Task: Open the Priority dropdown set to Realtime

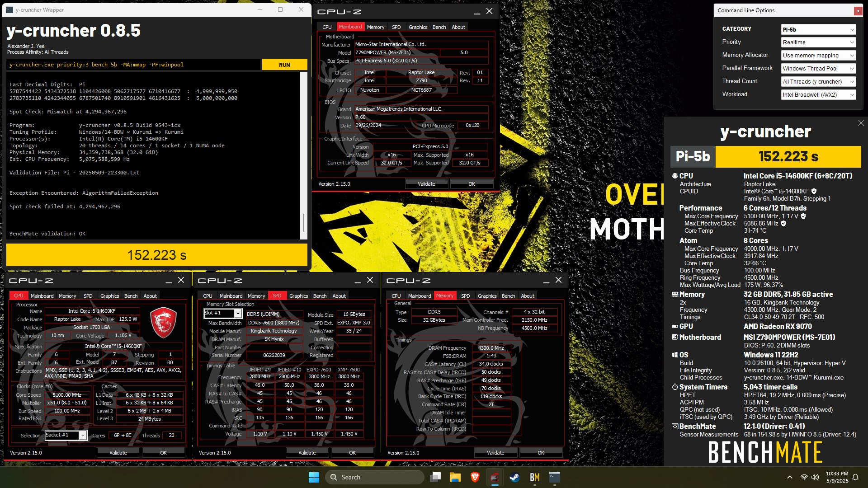Action: pos(818,42)
